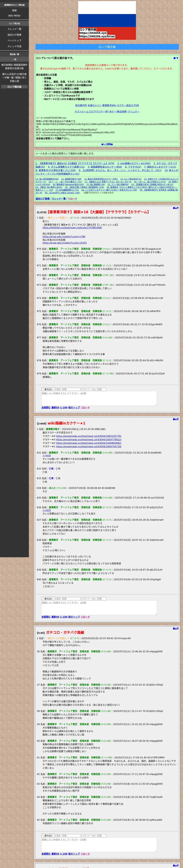The width and height of the screenshot is (183, 868).
Task: Click the ■ icon of thread ガチコロ・ガチバク路線
Action: (174, 628)
